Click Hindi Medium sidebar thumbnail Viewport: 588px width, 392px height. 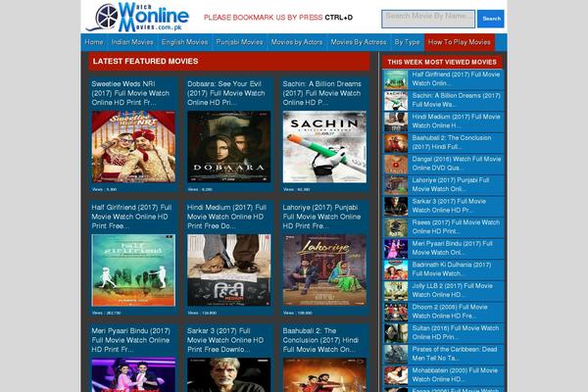coord(396,122)
